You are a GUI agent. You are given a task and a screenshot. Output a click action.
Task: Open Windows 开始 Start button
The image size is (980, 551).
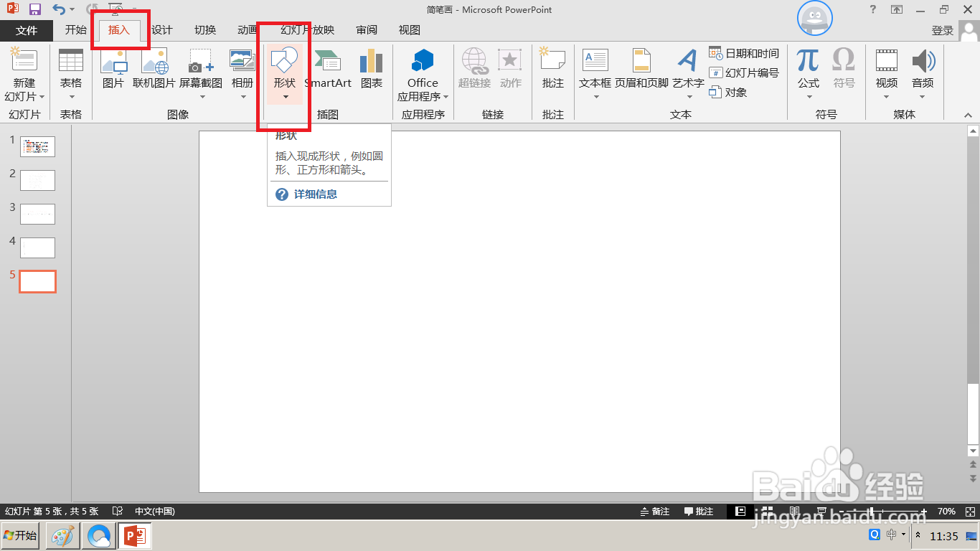[x=20, y=536]
